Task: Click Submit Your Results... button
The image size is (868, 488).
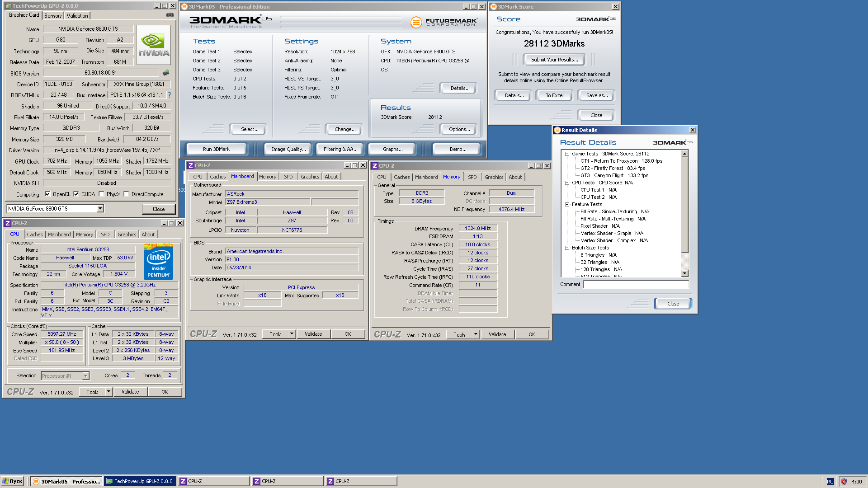Action: 554,60
